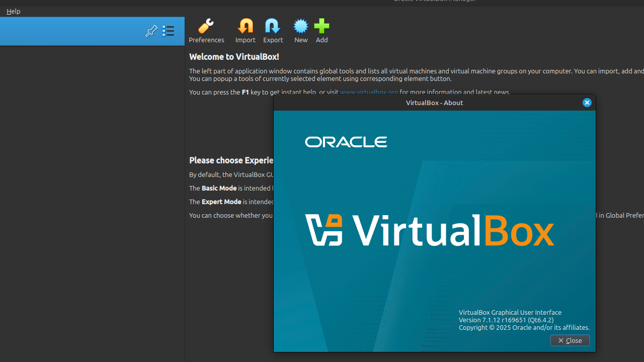Click the Import appliance icon
The width and height of the screenshot is (644, 362).
pos(246,31)
